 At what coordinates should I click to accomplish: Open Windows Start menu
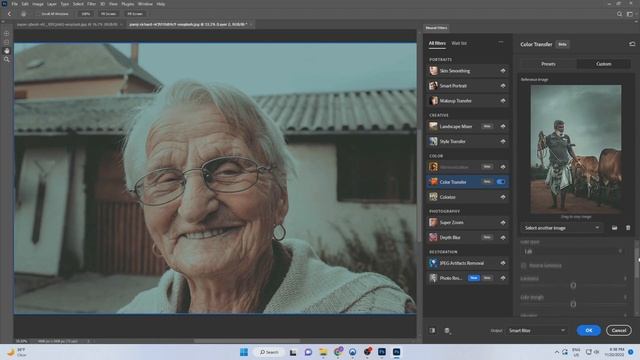244,352
